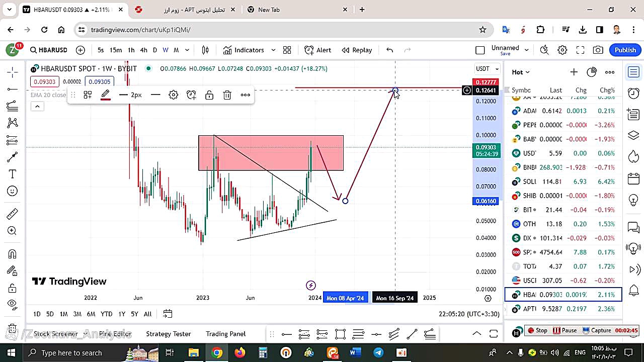The width and height of the screenshot is (644, 362).
Task: Switch to the daily D timeframe
Action: [x=154, y=50]
